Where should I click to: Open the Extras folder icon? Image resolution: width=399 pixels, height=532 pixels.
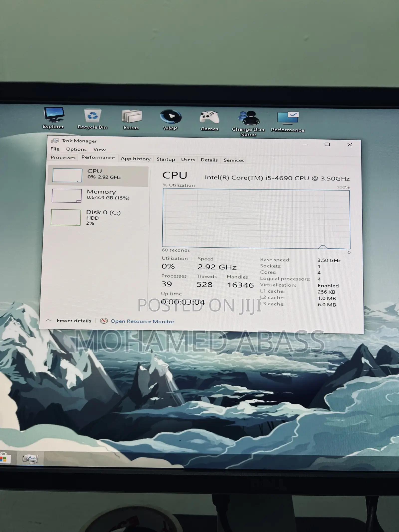coord(131,120)
